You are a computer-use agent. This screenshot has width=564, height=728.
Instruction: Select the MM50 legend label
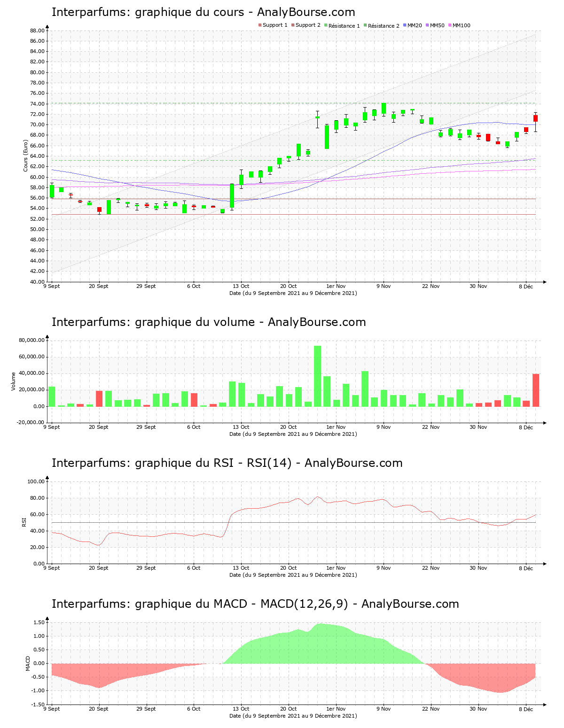pyautogui.click(x=437, y=25)
